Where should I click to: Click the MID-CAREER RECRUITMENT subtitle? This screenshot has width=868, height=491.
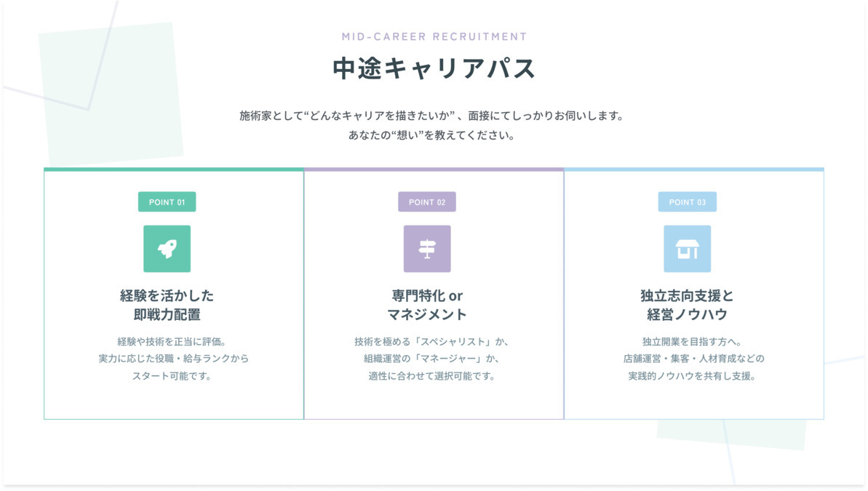pos(434,36)
